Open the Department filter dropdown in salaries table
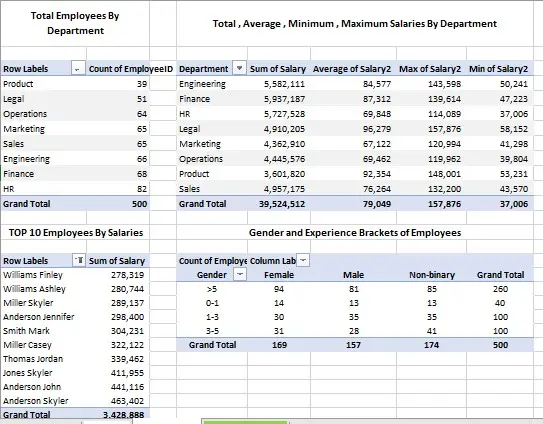 (x=239, y=68)
